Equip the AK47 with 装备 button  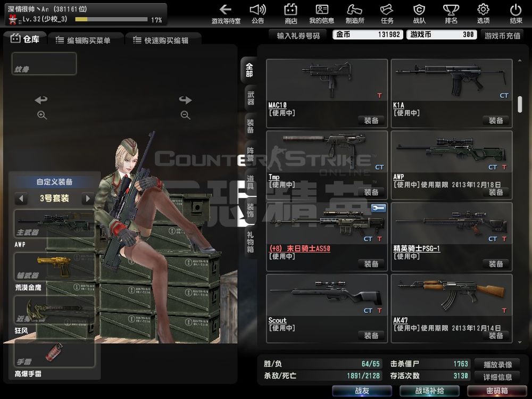click(496, 336)
